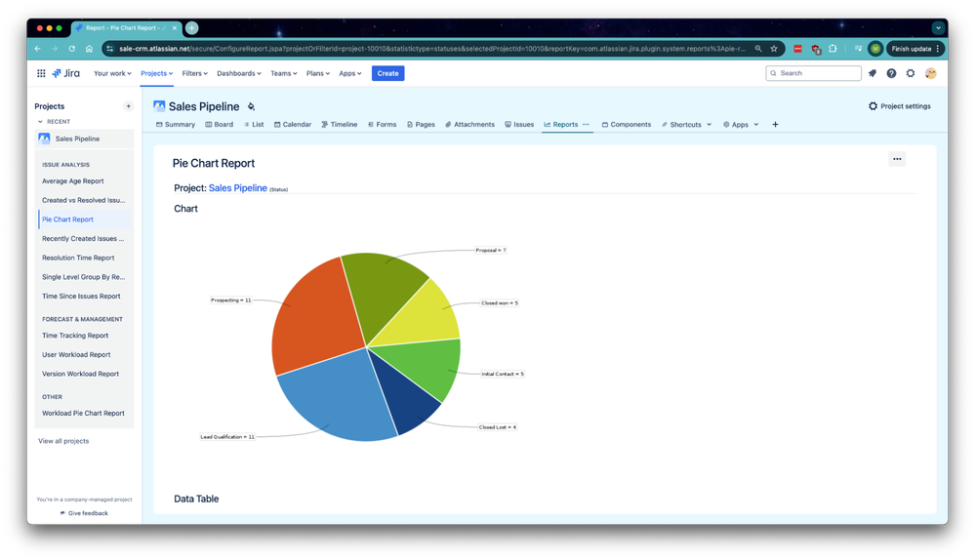Image resolution: width=975 pixels, height=560 pixels.
Task: Open the Attachments tab
Action: [470, 124]
